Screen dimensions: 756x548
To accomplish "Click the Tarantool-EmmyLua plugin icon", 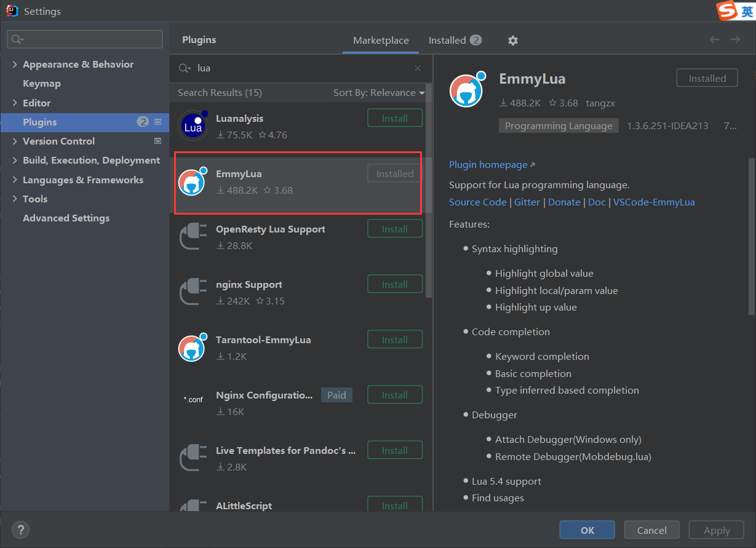I will click(x=192, y=347).
